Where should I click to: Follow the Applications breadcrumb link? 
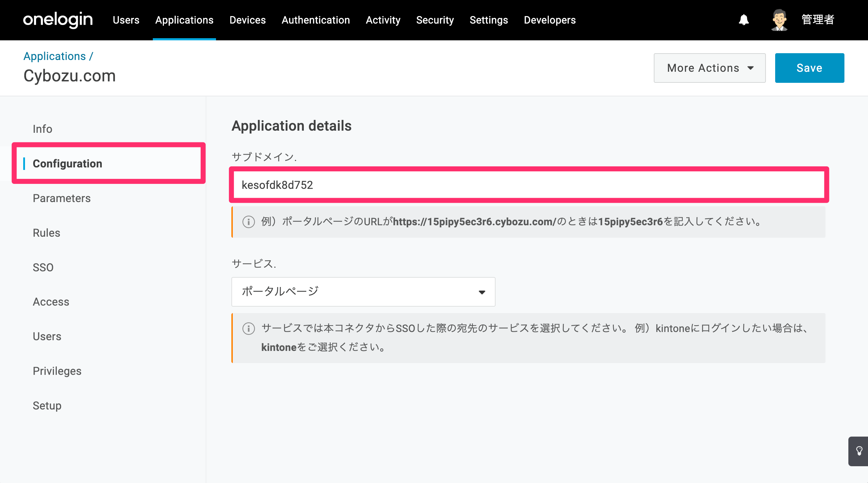pos(55,56)
